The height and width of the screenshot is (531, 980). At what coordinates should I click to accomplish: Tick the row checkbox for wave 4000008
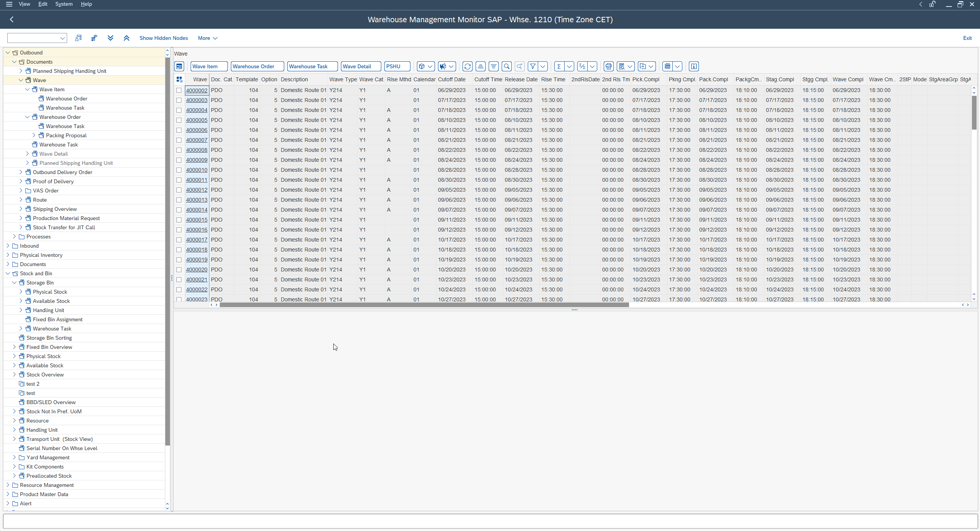(179, 150)
